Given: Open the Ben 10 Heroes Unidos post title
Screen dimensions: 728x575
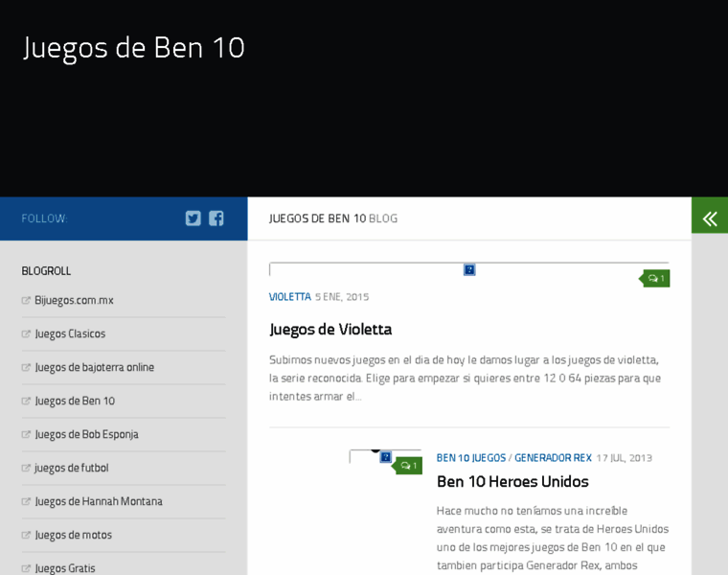Looking at the screenshot, I should click(x=512, y=482).
